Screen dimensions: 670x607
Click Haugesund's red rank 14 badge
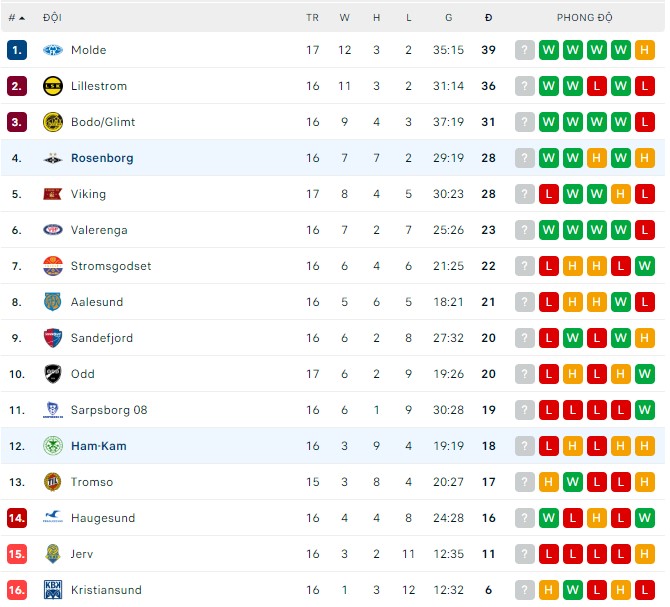tap(16, 518)
